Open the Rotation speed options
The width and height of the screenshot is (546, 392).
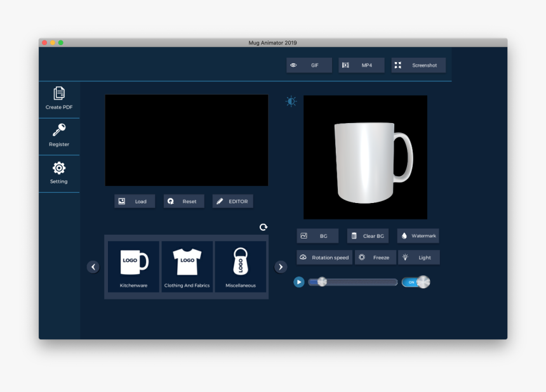point(324,258)
